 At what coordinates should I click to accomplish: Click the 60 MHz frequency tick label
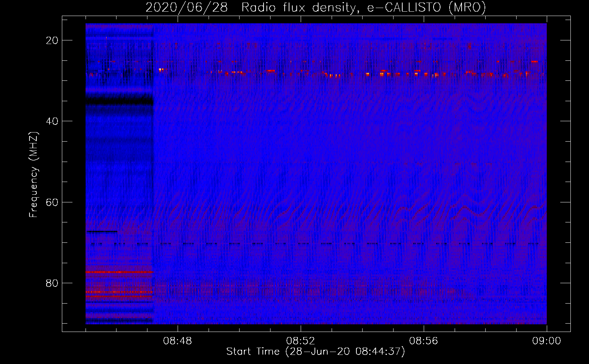pyautogui.click(x=52, y=202)
